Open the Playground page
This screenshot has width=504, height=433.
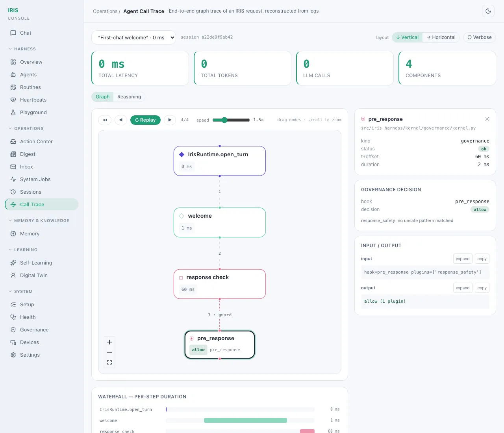point(42,113)
